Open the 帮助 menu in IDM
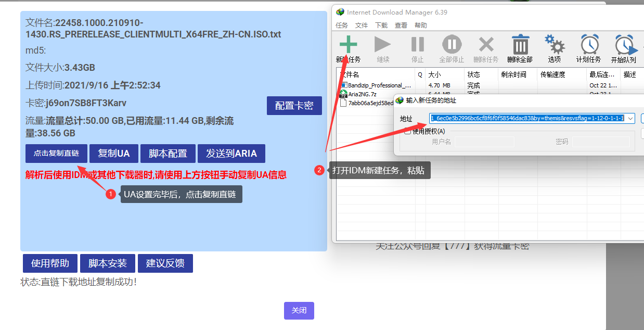The width and height of the screenshot is (644, 330). (421, 25)
